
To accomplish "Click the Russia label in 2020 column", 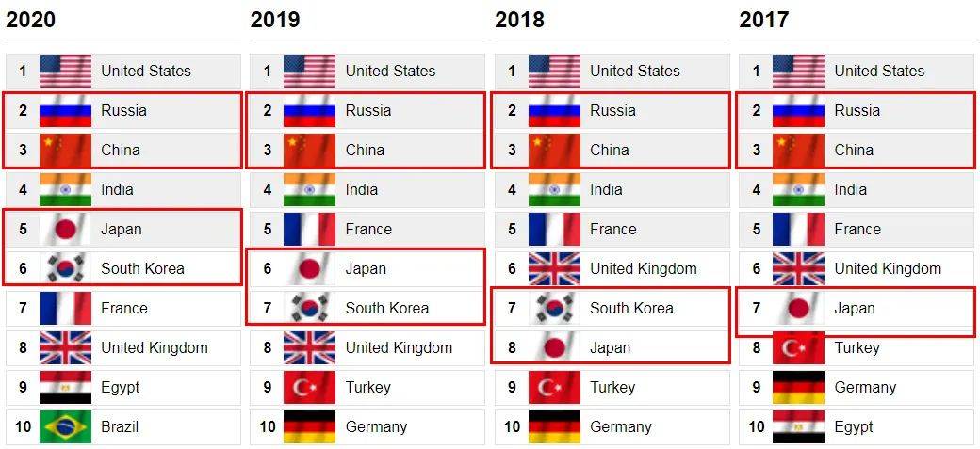I will (x=123, y=110).
